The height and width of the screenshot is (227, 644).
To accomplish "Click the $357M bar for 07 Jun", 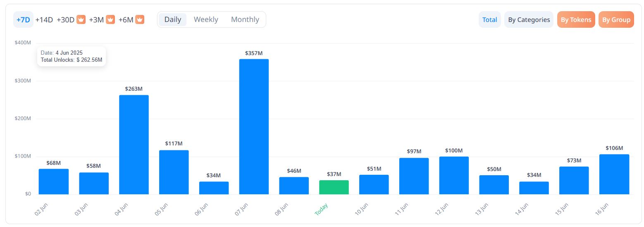I will coord(254,126).
